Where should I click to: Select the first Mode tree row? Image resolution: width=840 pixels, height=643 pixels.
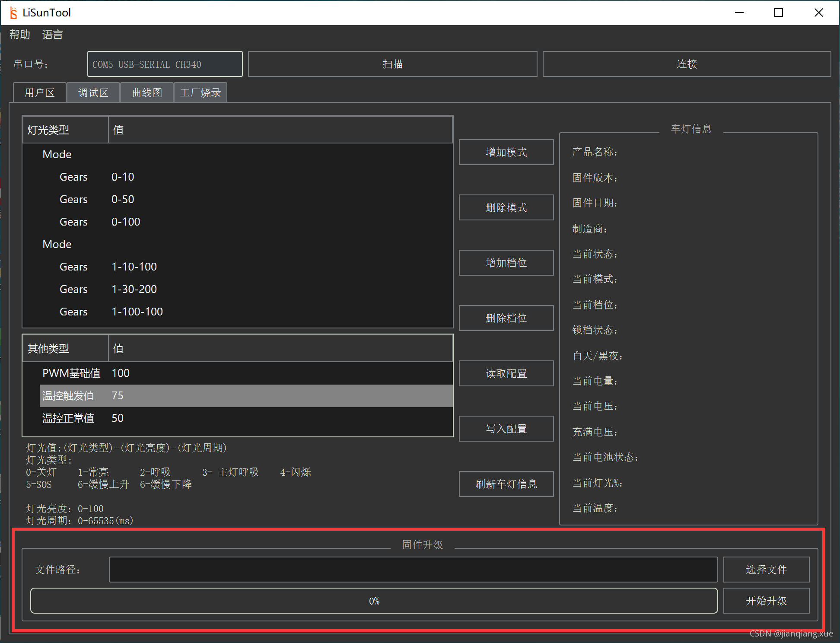[247, 154]
